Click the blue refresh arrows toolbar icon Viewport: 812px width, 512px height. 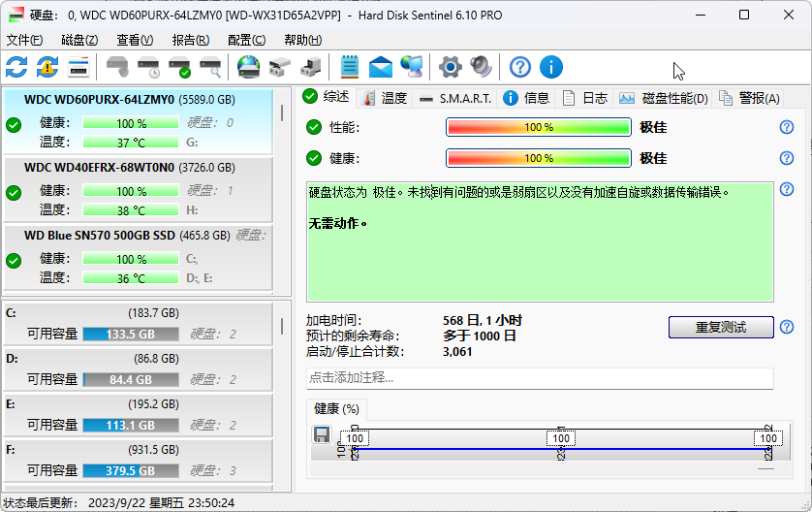[x=16, y=67]
